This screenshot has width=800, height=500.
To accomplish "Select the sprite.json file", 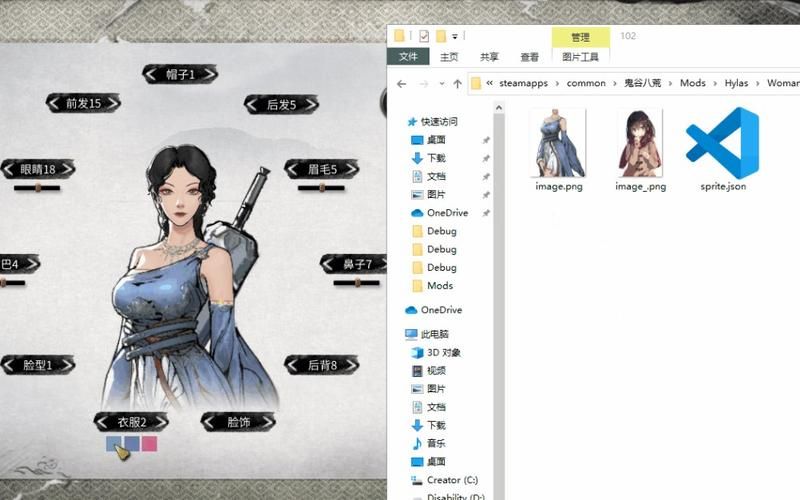I will coord(723,149).
